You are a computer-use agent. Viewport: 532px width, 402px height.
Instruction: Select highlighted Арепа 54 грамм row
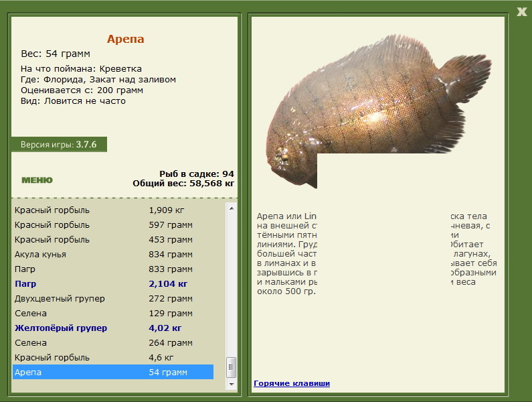(x=113, y=372)
